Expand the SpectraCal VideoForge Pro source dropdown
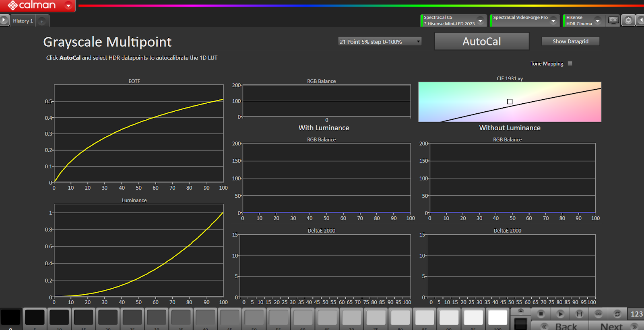The height and width of the screenshot is (330, 644). click(553, 20)
